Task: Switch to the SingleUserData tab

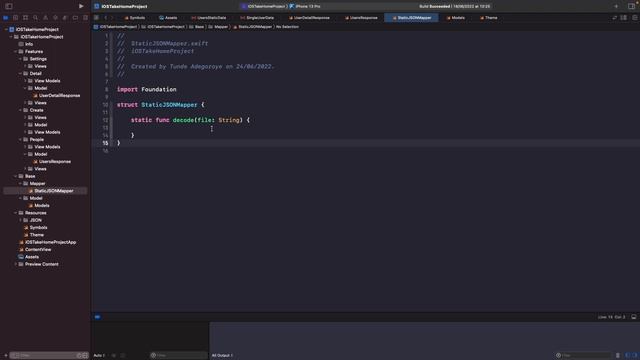Action: point(257,18)
